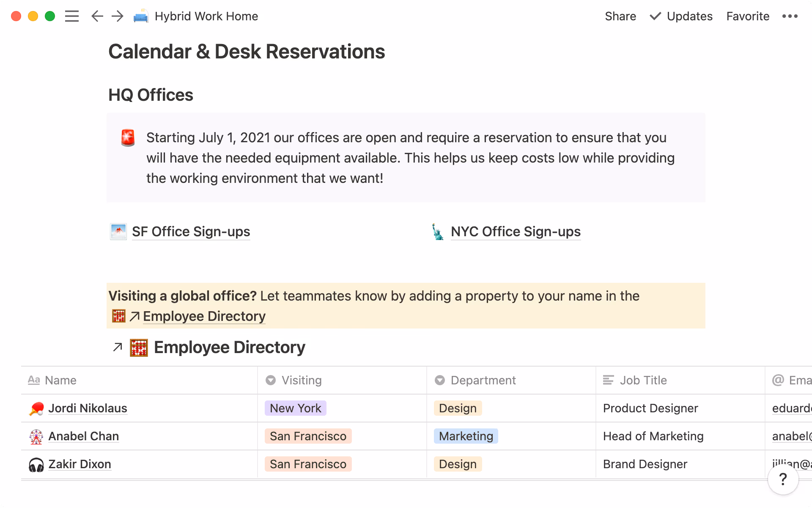Open the sidebar with the hamburger icon
Screen dimensions: 812x508
[x=72, y=16]
